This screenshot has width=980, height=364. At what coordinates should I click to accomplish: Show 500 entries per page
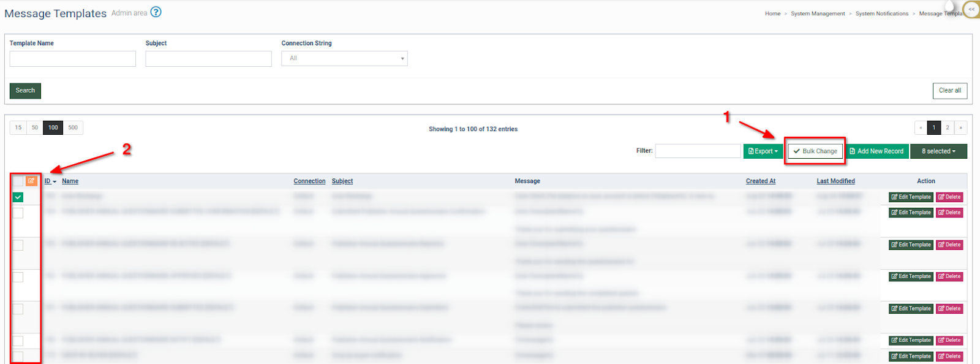click(x=73, y=127)
